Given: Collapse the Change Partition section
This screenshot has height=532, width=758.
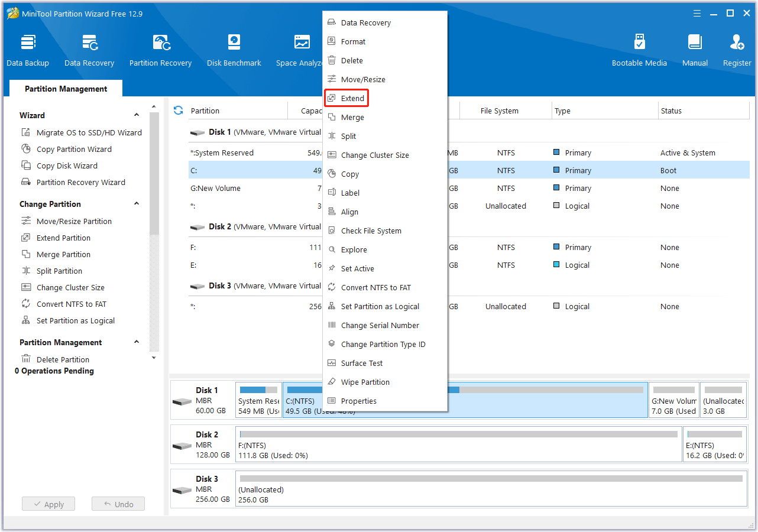Looking at the screenshot, I should tap(137, 204).
